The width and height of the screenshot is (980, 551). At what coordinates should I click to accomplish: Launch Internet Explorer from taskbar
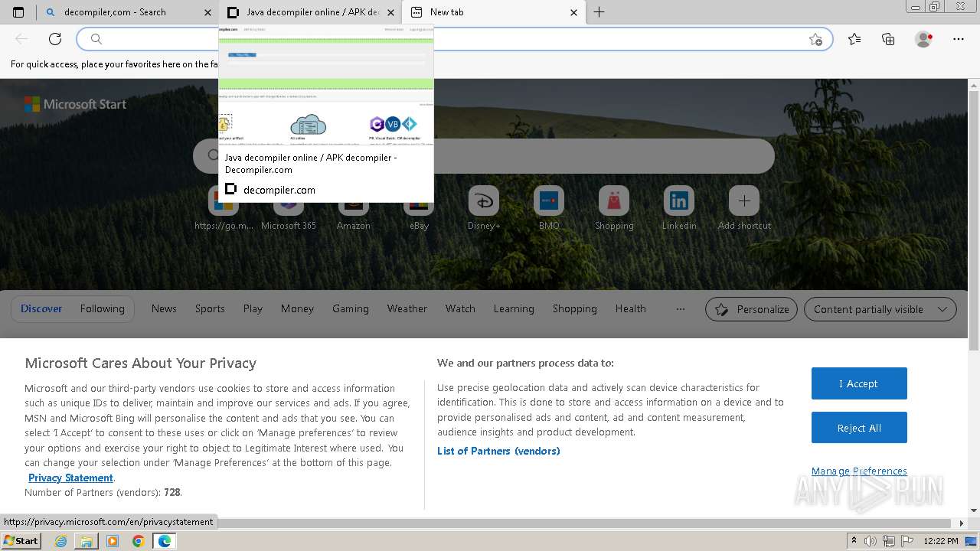point(60,541)
